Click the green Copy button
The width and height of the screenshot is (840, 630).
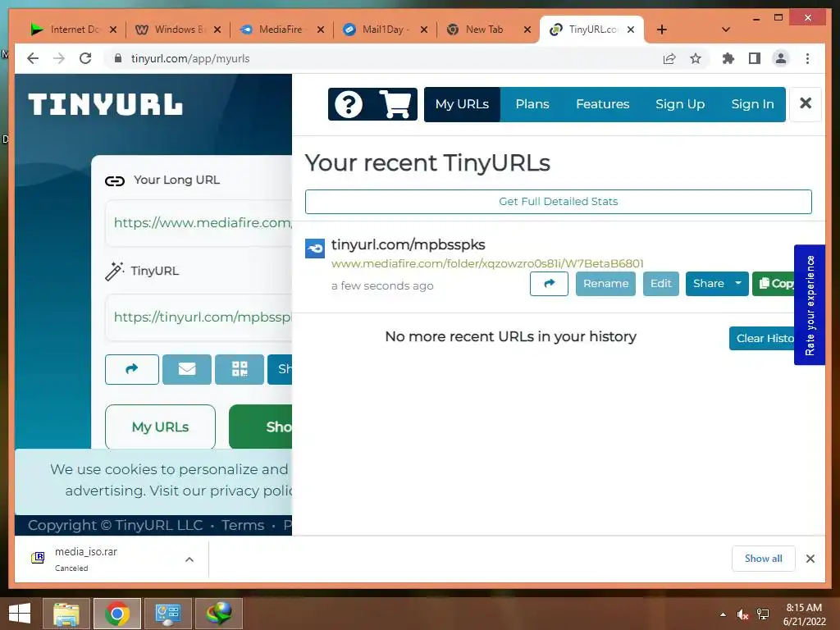point(773,283)
